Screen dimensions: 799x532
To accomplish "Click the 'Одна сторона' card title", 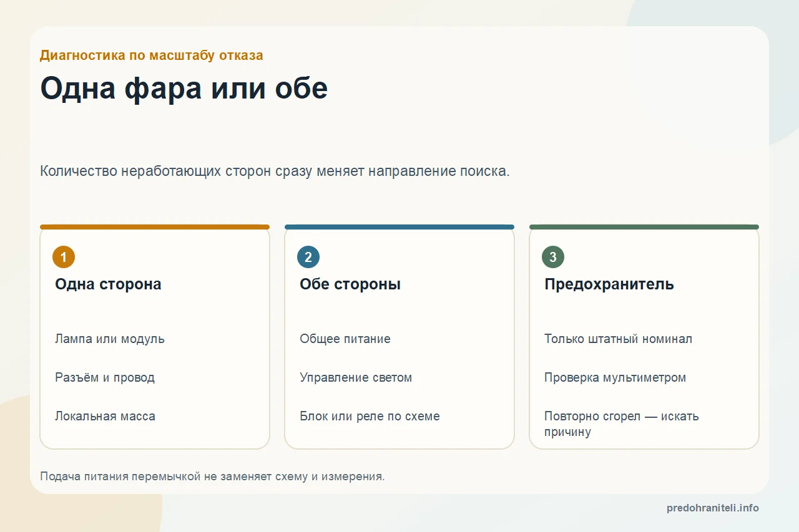I will tap(108, 284).
